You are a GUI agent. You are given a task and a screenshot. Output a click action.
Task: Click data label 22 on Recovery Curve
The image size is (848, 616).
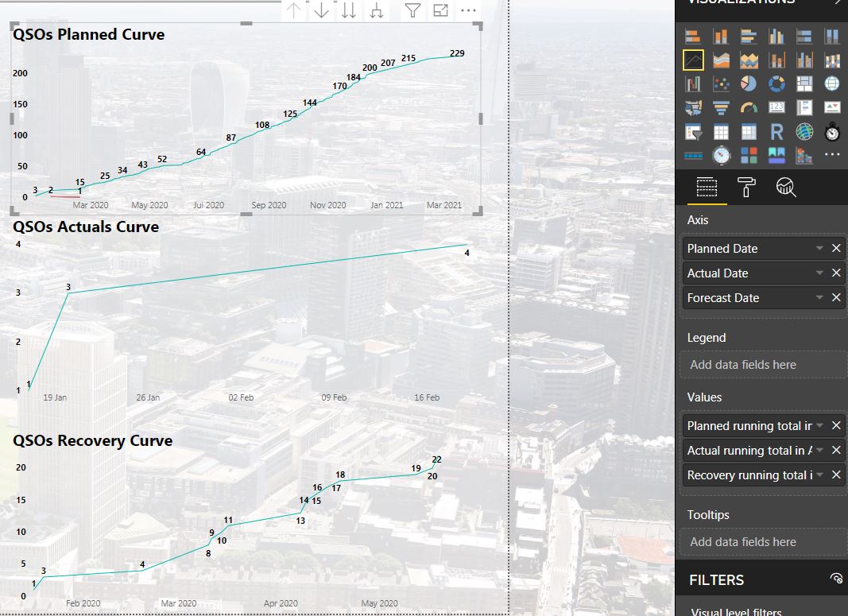click(436, 459)
